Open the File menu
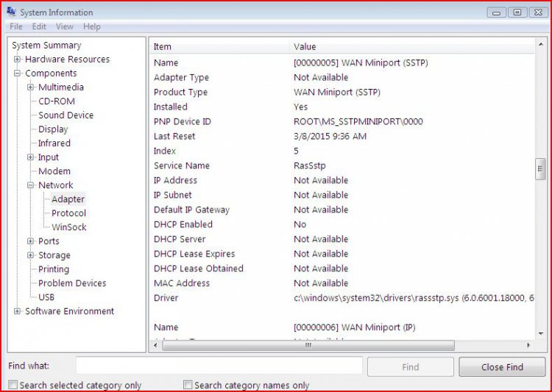This screenshot has height=392, width=552. tap(15, 26)
